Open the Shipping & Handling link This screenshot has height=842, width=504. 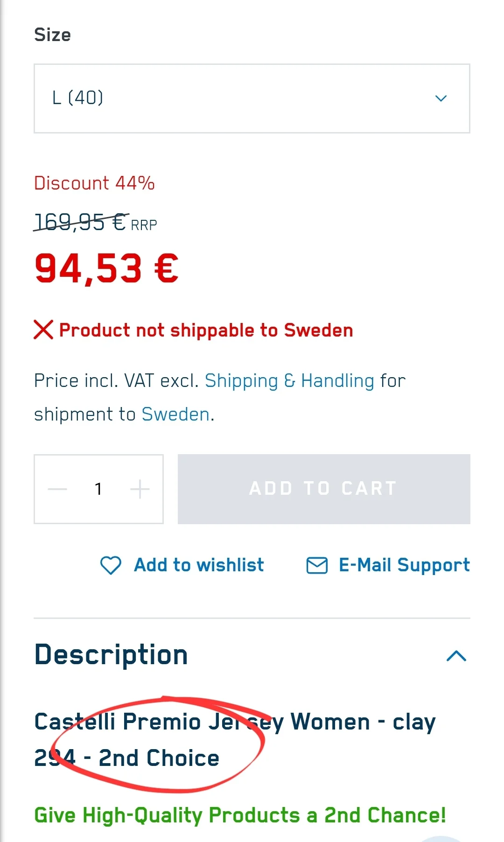click(289, 381)
